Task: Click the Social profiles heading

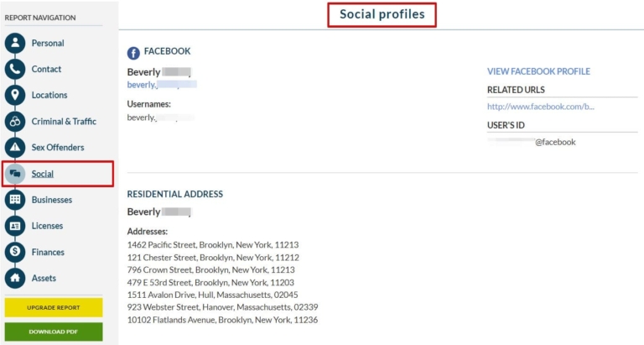Action: click(382, 14)
